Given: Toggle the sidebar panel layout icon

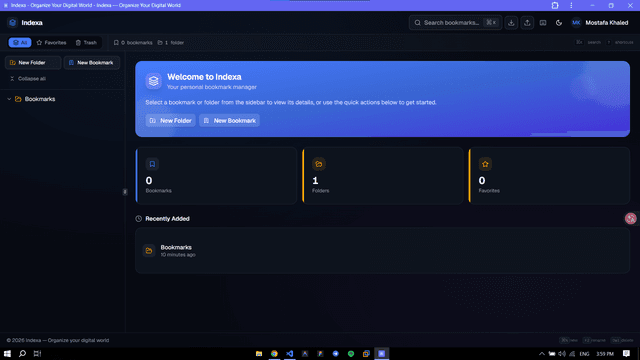Looking at the screenshot, I should [x=543, y=23].
